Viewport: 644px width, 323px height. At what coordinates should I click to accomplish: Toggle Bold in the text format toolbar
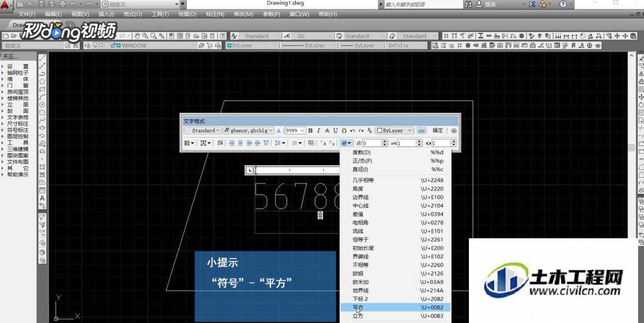click(x=310, y=131)
